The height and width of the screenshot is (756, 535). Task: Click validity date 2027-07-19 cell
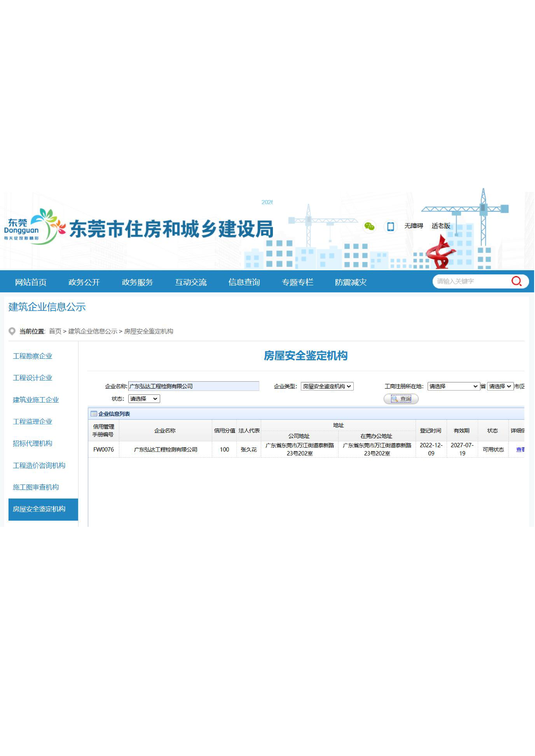(462, 449)
